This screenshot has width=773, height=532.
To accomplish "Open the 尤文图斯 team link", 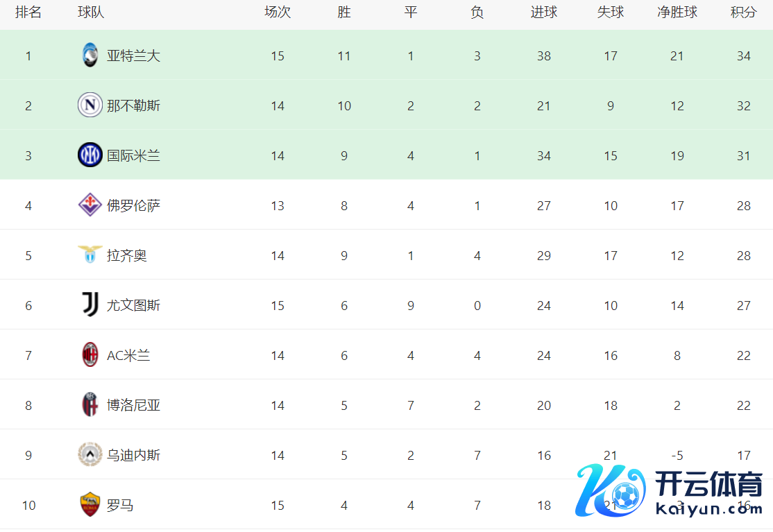I will 133,305.
